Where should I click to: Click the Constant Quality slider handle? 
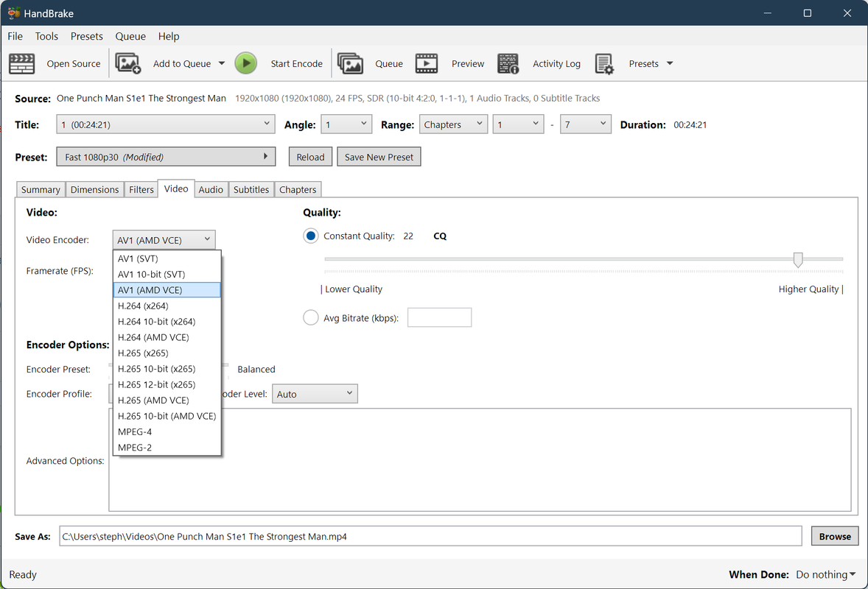(x=798, y=259)
